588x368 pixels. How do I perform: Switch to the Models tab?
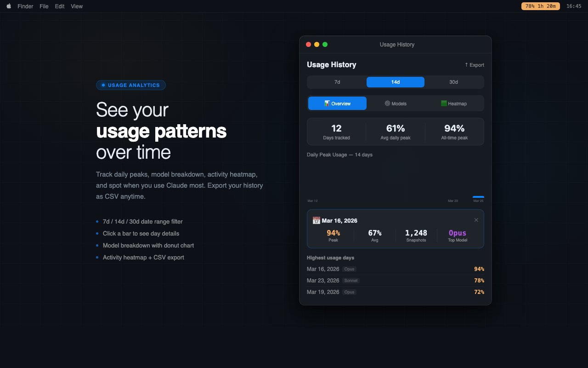tap(395, 103)
